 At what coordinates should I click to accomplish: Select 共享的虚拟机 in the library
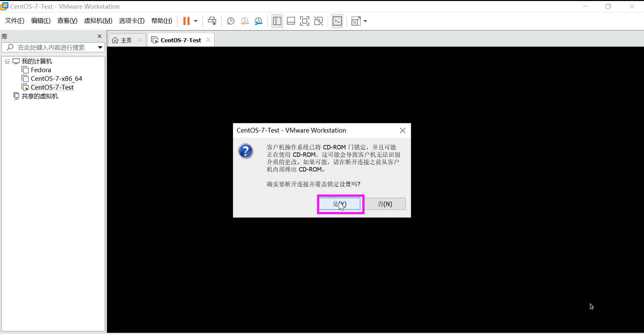tap(40, 96)
